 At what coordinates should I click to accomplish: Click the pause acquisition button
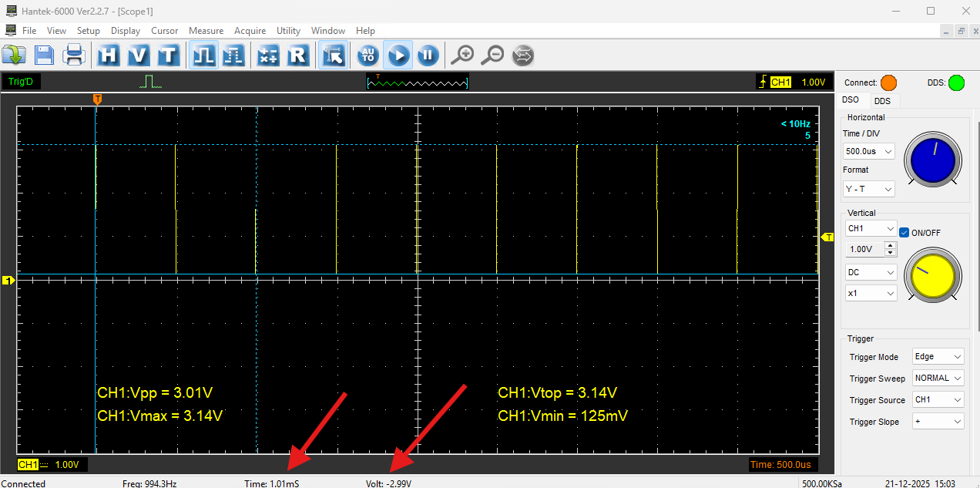(x=428, y=55)
